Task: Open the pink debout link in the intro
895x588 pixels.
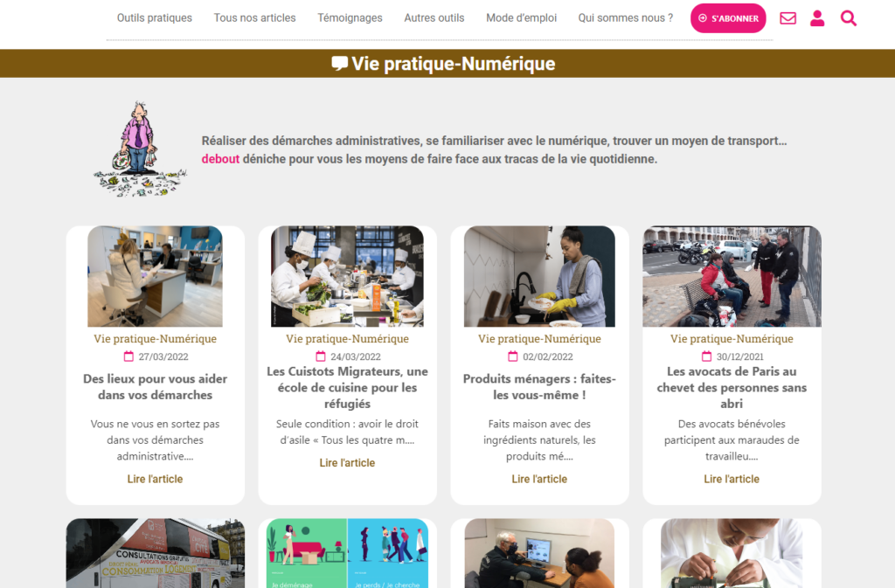Action: 220,159
